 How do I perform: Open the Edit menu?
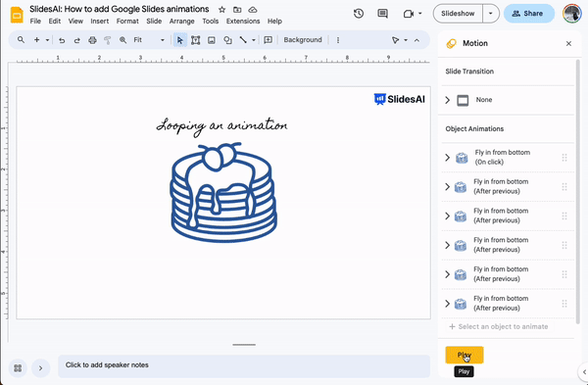click(55, 22)
